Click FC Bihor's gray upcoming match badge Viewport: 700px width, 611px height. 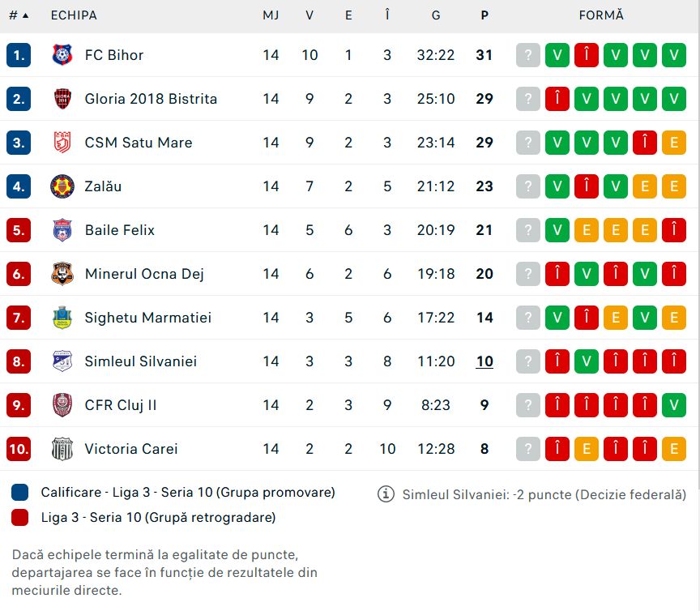tap(528, 55)
